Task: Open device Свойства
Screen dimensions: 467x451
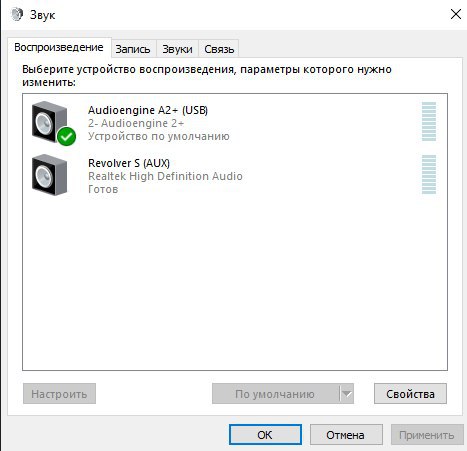Action: 410,394
